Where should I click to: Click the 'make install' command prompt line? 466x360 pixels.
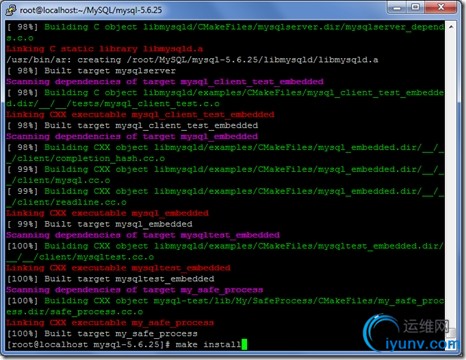127,345
